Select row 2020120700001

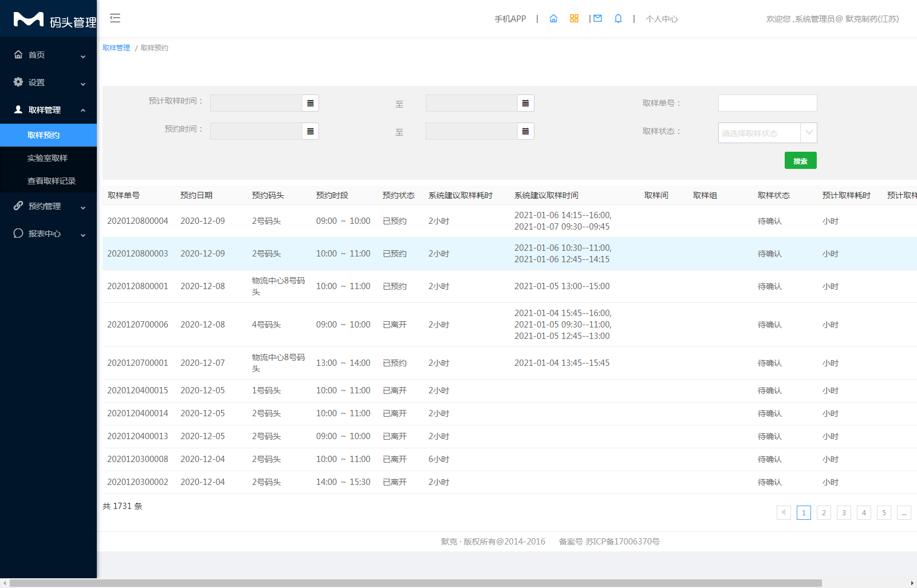510,363
